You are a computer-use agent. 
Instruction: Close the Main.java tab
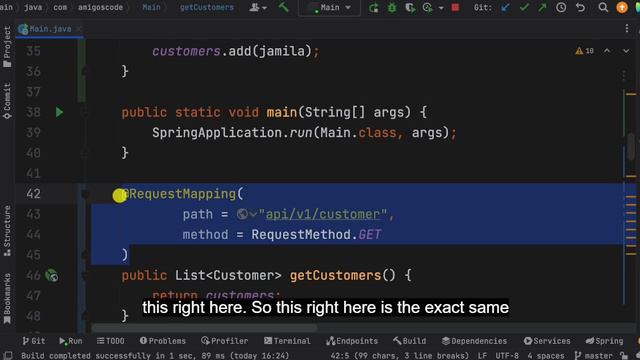(x=78, y=29)
